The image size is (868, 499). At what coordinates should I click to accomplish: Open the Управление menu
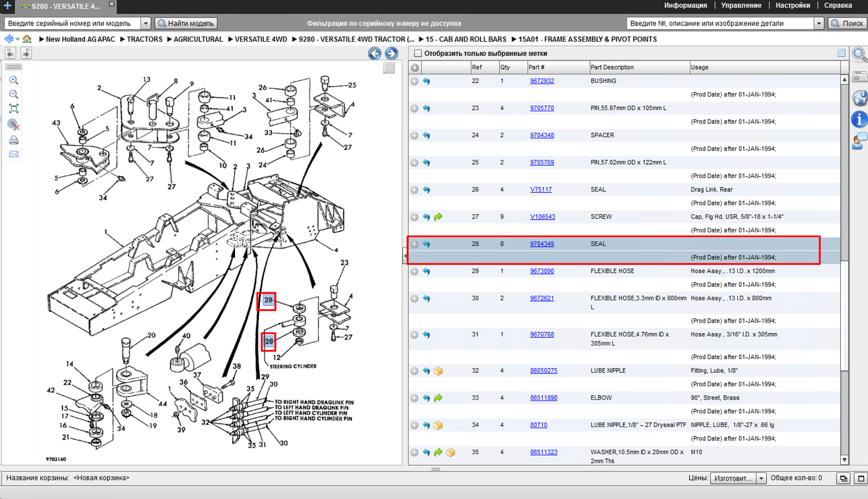coord(741,5)
